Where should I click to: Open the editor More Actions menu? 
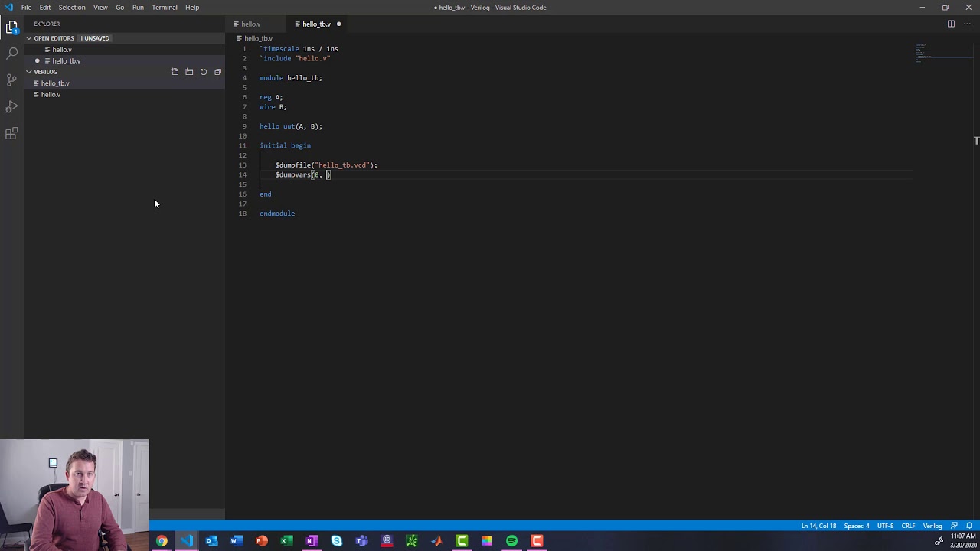(967, 24)
